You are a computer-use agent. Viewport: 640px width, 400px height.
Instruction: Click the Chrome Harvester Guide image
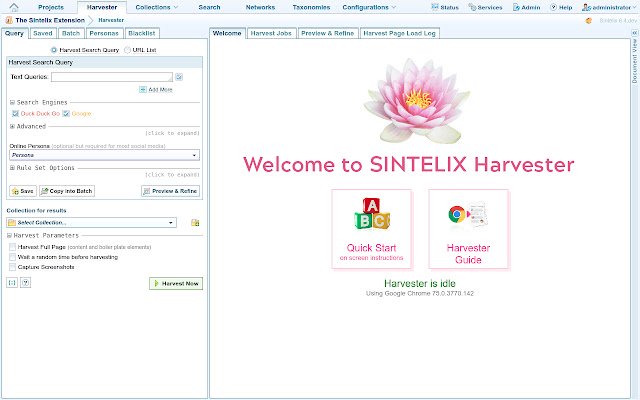pyautogui.click(x=468, y=215)
